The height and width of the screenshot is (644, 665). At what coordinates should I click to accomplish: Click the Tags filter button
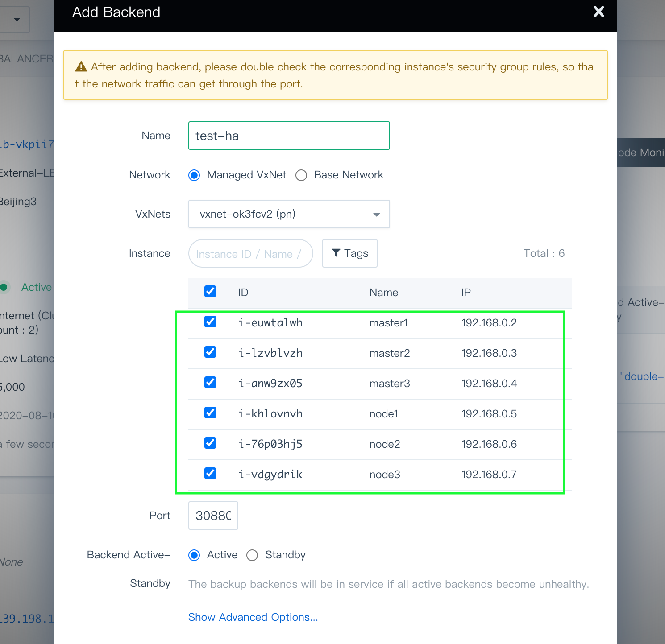click(x=349, y=253)
